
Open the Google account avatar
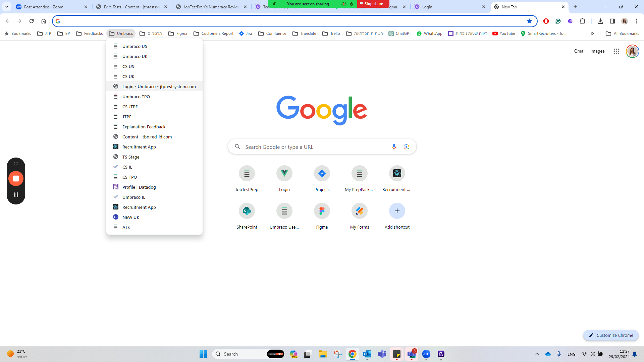tap(633, 51)
